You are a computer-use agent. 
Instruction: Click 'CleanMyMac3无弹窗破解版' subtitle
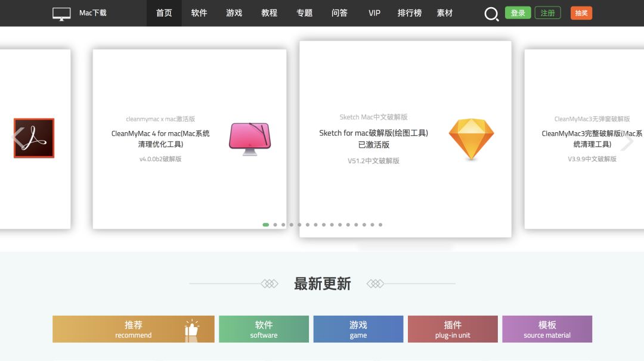(592, 119)
